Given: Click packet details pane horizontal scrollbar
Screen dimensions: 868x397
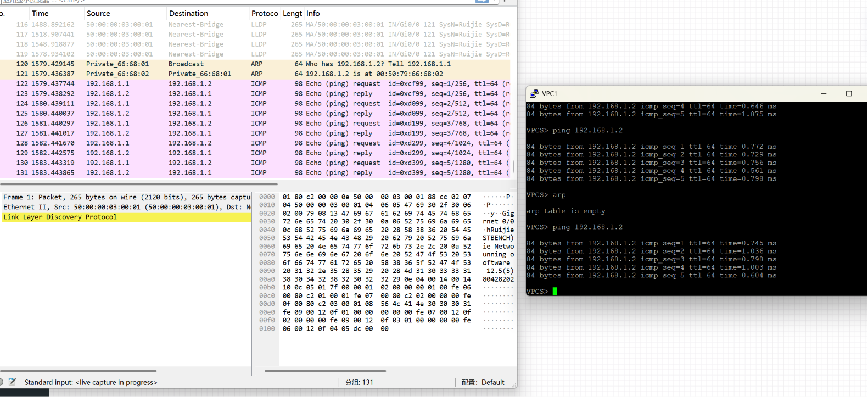Looking at the screenshot, I should 79,371.
